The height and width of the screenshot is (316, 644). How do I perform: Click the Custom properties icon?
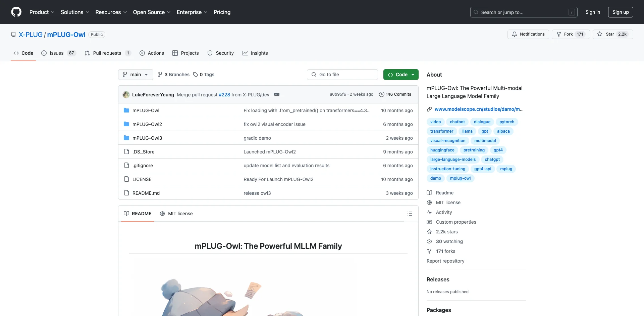[x=429, y=222]
